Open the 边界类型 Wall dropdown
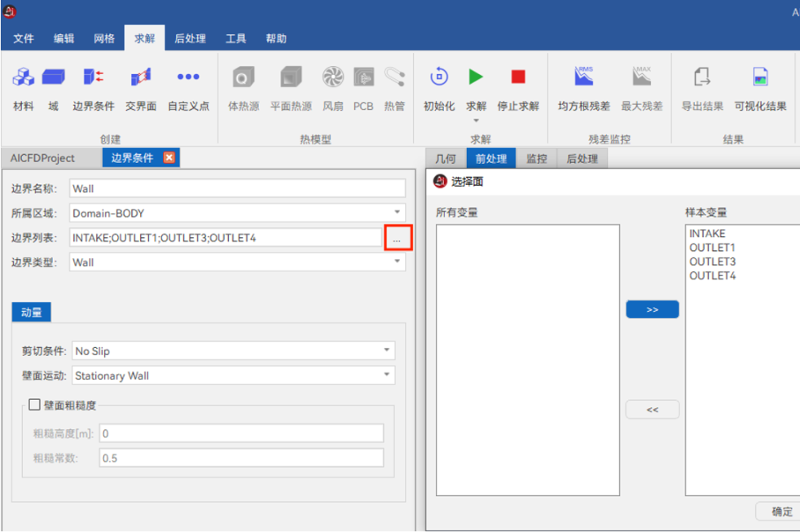 [397, 262]
